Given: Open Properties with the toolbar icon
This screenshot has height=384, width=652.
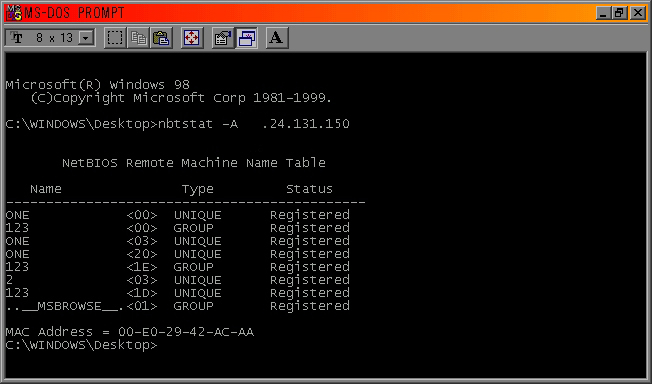Looking at the screenshot, I should pos(223,38).
